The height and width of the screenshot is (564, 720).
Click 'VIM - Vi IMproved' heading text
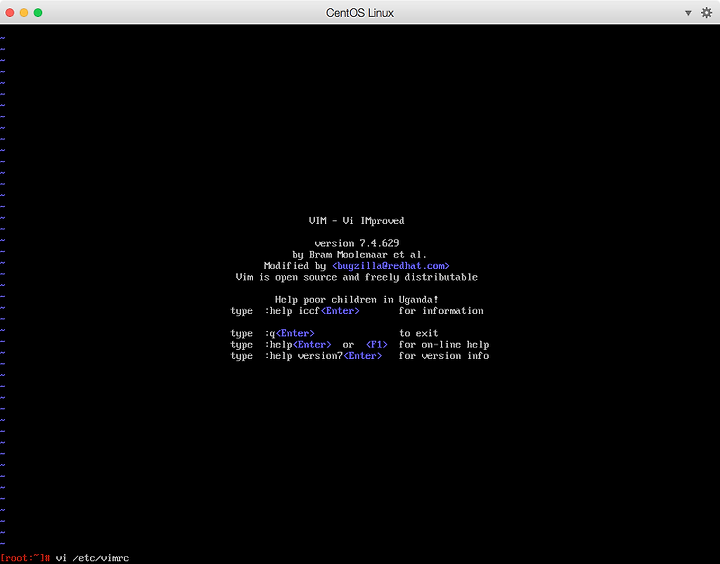(x=357, y=221)
